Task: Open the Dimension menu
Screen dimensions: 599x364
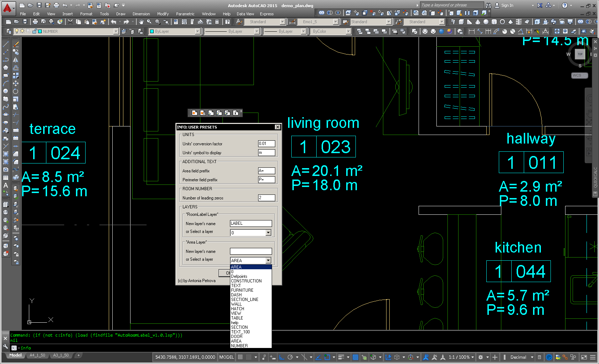Action: point(141,14)
